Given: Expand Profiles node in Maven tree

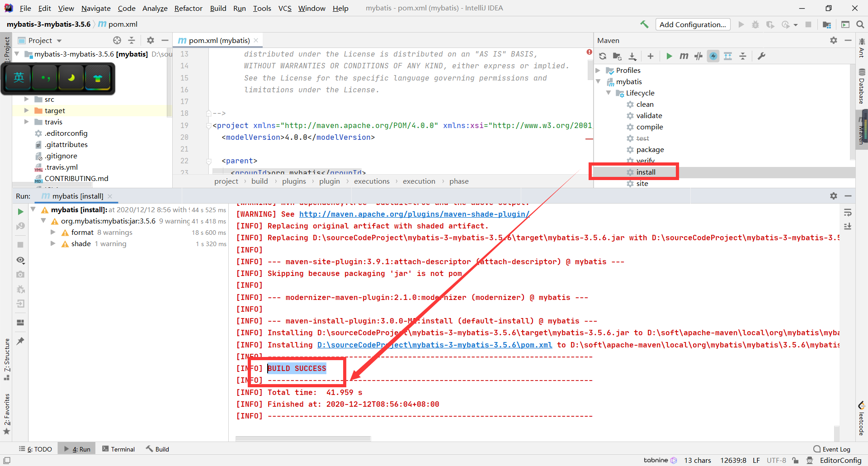Looking at the screenshot, I should (x=598, y=70).
